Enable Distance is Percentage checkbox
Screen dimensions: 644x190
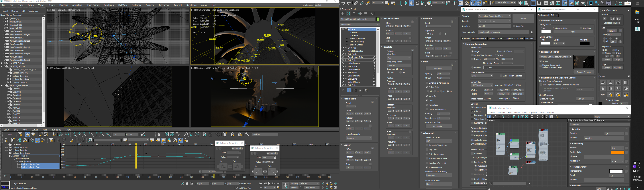(x=427, y=83)
